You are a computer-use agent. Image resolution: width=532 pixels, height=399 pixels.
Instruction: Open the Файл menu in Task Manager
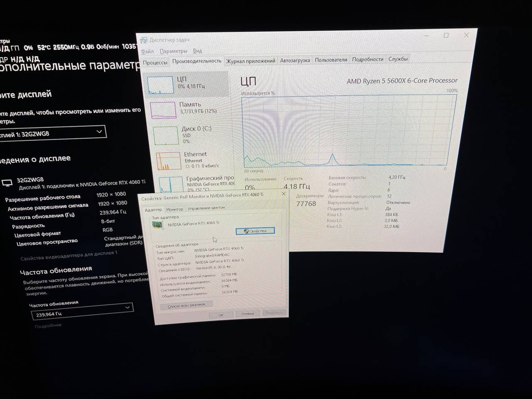(148, 52)
